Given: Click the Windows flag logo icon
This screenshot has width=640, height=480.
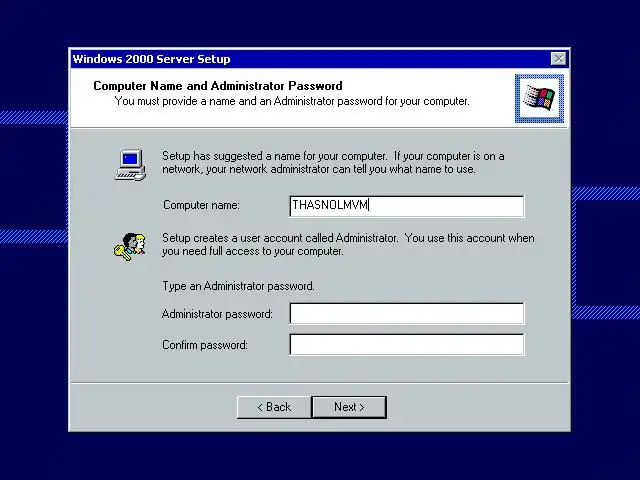Looking at the screenshot, I should (x=539, y=98).
